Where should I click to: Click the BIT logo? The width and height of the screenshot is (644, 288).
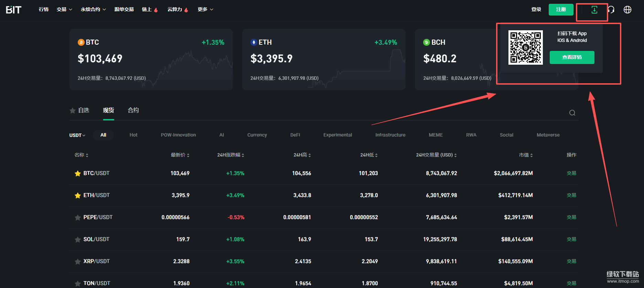pyautogui.click(x=14, y=10)
